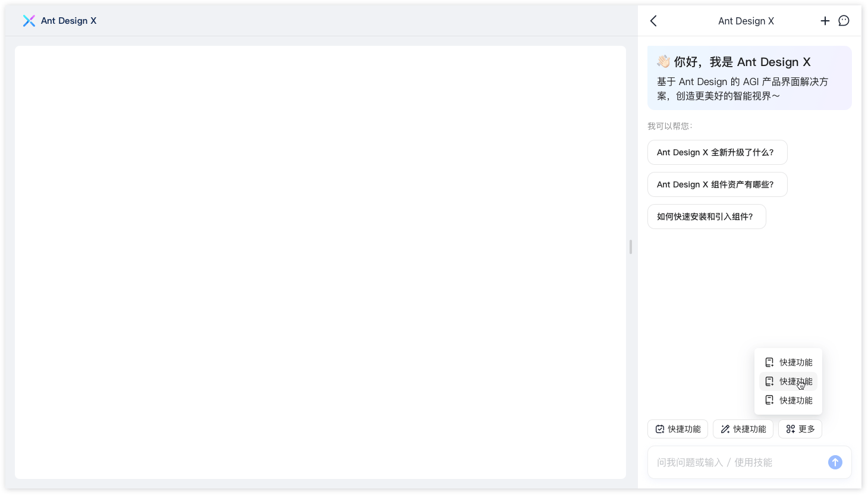The image size is (868, 495).
Task: Click the AGI 产品界面解决方案 description text
Action: pos(743,89)
